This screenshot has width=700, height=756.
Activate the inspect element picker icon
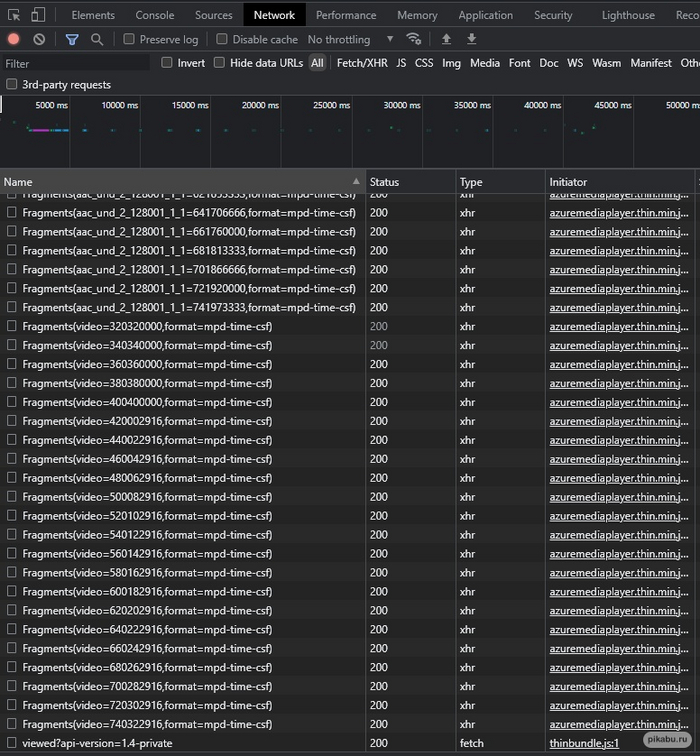click(x=14, y=15)
